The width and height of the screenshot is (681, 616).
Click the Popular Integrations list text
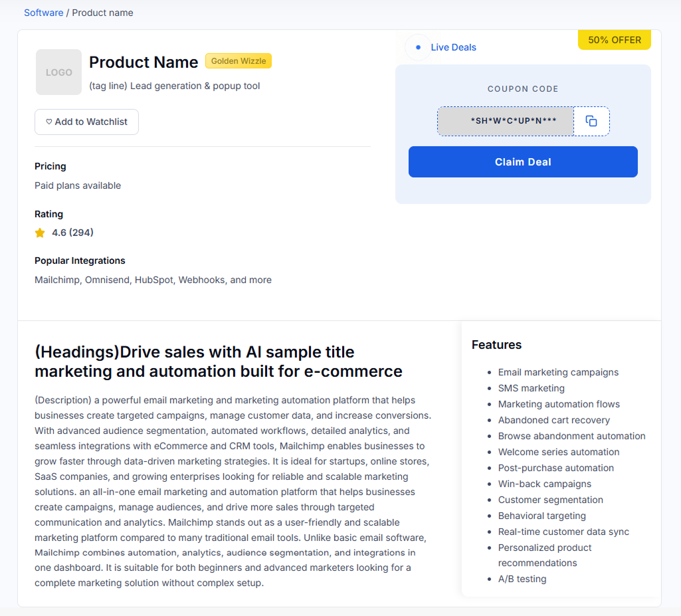click(x=153, y=280)
